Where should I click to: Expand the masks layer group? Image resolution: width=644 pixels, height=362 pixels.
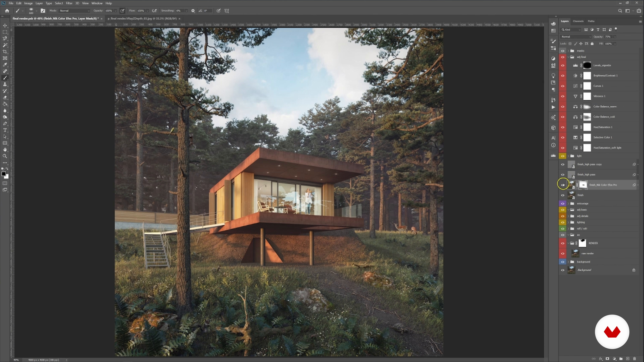[x=568, y=51]
